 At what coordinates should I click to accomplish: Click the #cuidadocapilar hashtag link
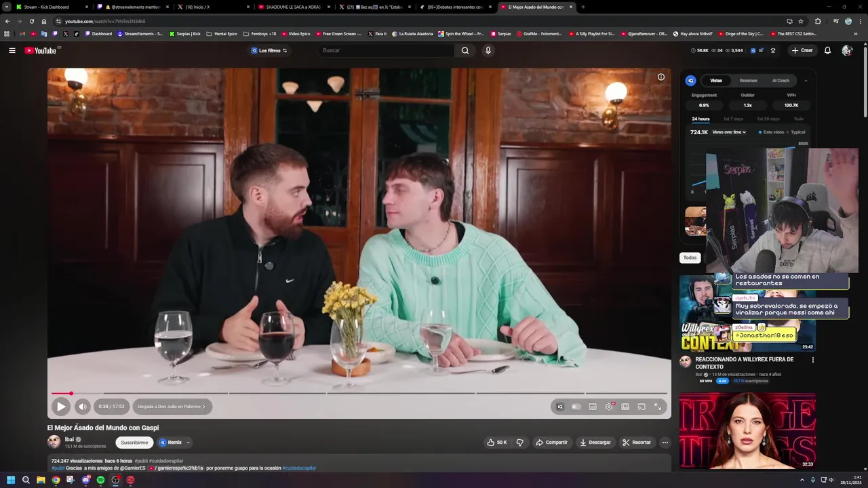[x=299, y=468]
